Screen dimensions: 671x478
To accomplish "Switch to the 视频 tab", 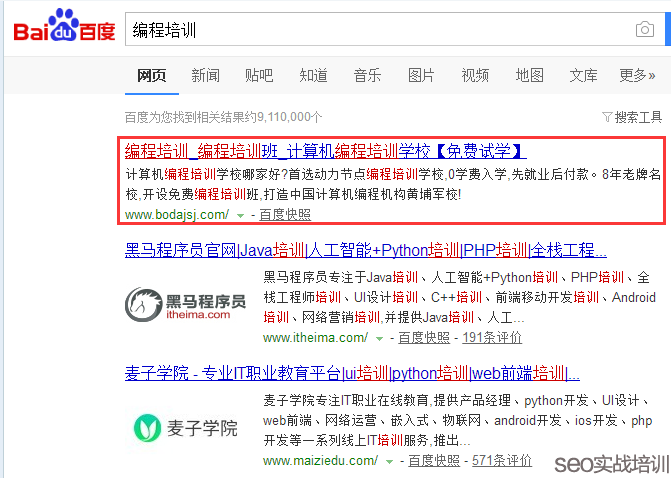I will (x=475, y=75).
